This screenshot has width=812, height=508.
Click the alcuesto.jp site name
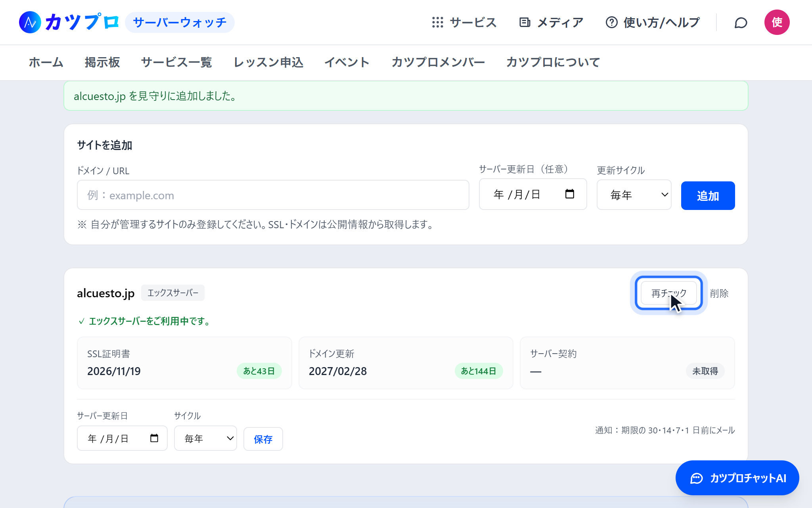(106, 293)
